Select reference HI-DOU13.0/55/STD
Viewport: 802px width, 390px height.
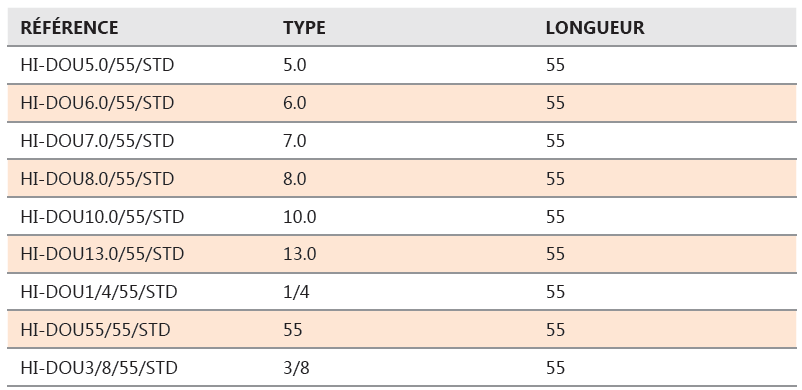[x=102, y=254]
